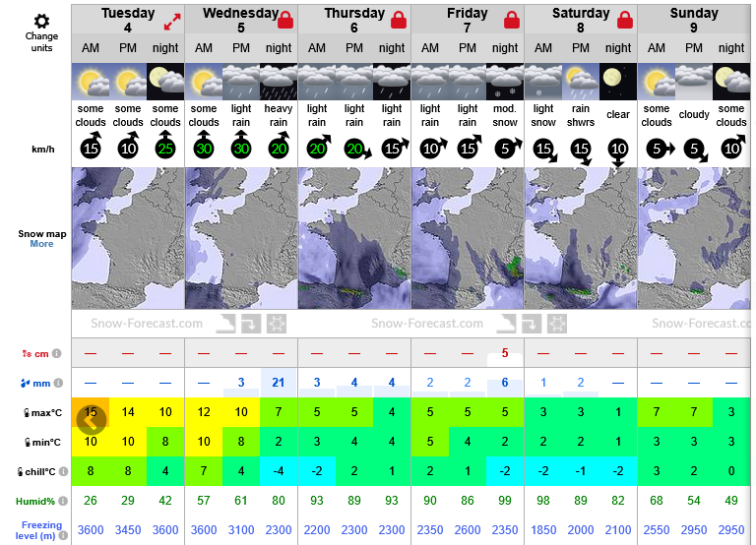Viewport: 756px width, 545px height.
Task: Select the Thursday 6 day header
Action: click(354, 20)
